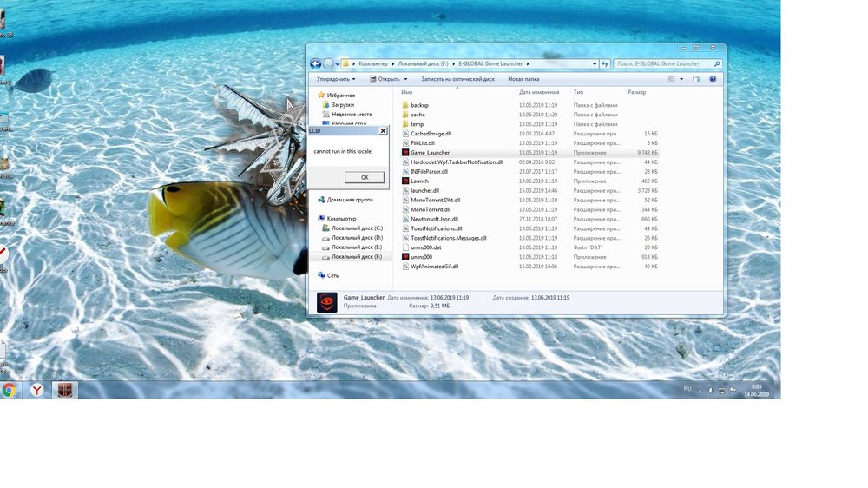
Task: Select Локальный диск (C:) in navigation tree
Action: tap(357, 228)
